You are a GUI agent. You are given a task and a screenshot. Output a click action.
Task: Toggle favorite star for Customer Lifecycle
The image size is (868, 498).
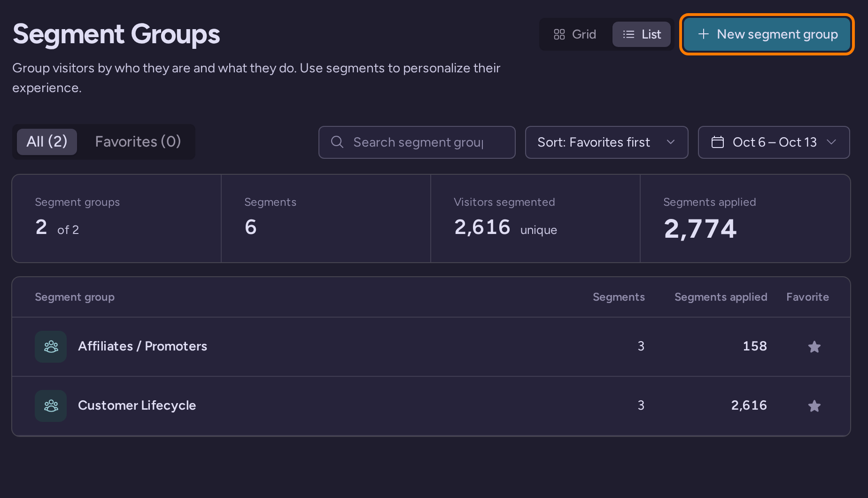tap(814, 406)
